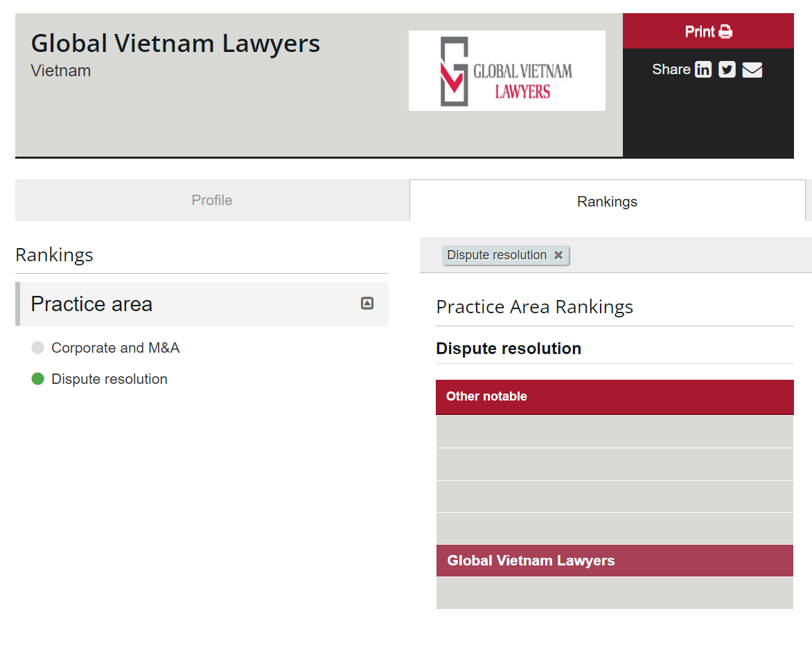The width and height of the screenshot is (812, 668).
Task: Toggle the green Dispute resolution indicator
Action: coord(38,379)
